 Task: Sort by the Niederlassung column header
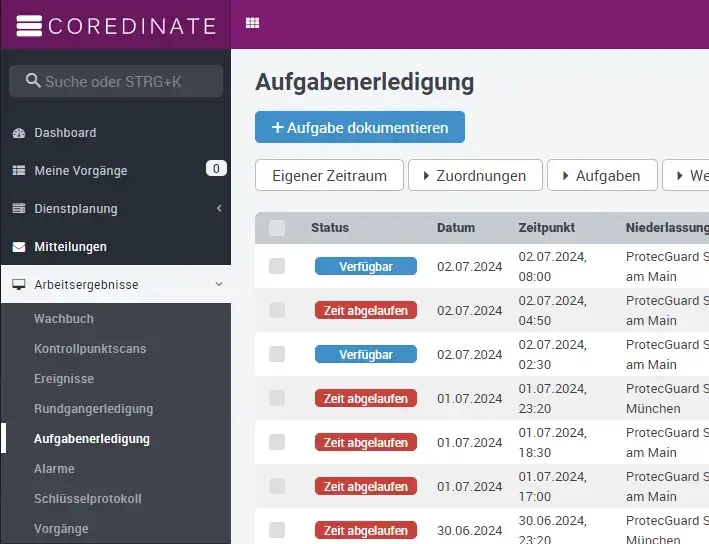pos(667,227)
